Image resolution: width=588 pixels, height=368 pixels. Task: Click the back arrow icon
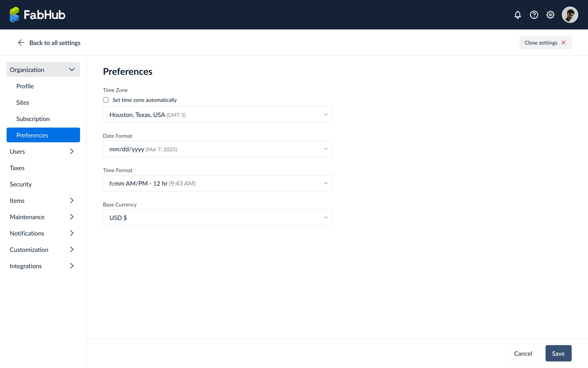21,43
